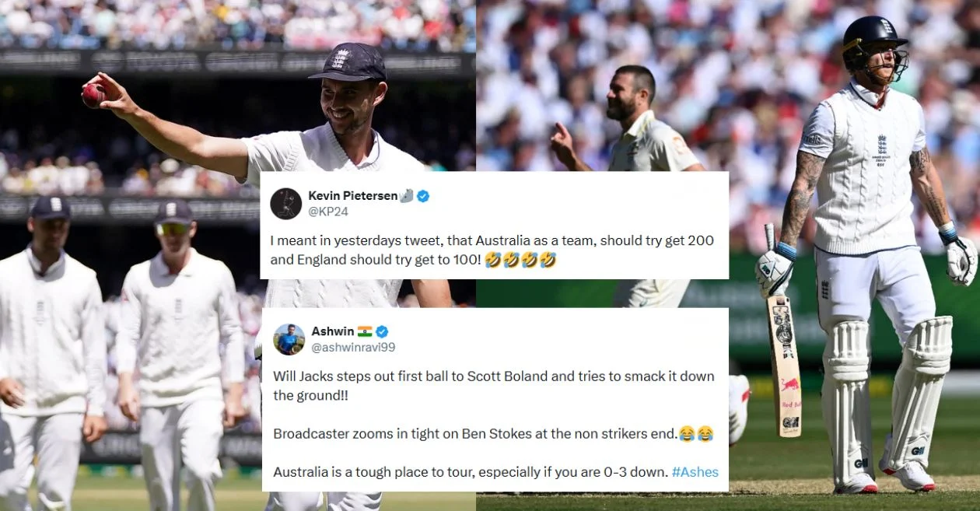Click the rhino emoji after Kevin Pietersen's name
980x511 pixels.
click(407, 196)
